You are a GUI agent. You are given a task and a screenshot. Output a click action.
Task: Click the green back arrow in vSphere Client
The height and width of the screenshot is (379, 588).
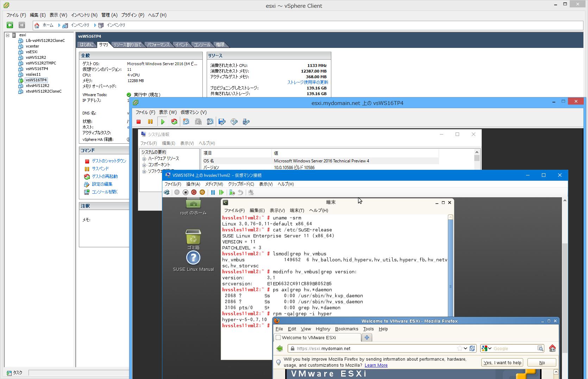(x=10, y=25)
